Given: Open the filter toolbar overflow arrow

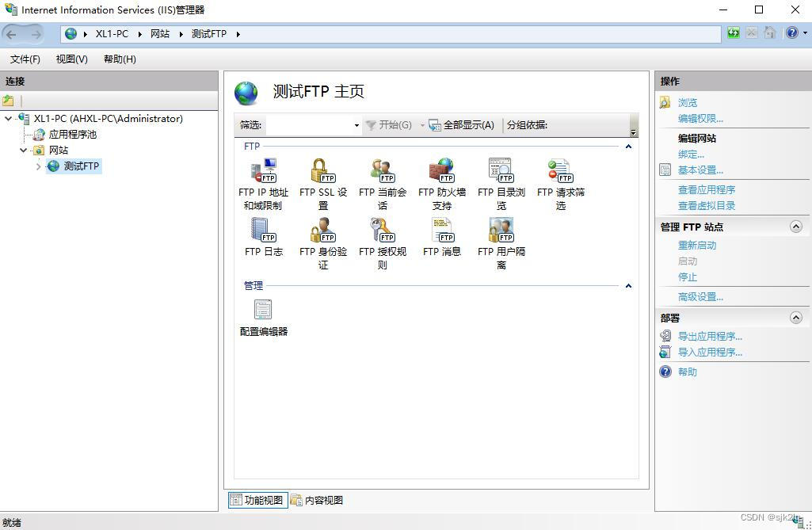Looking at the screenshot, I should [x=633, y=132].
